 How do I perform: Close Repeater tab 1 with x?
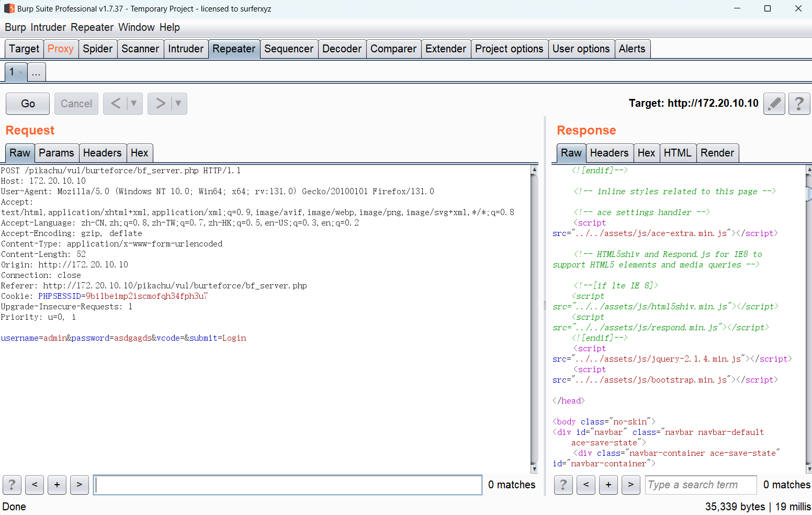[21, 73]
